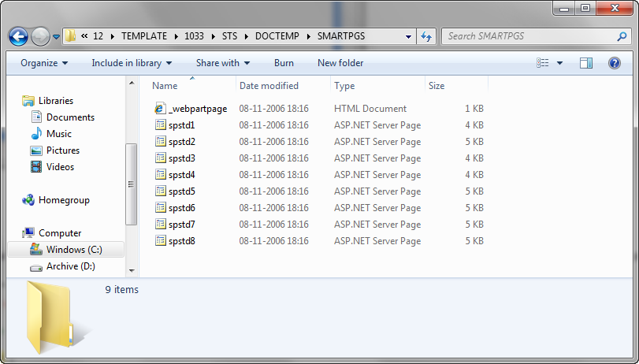Navigate to the 12 breadcrumb folder
The image size is (639, 364).
pyautogui.click(x=98, y=36)
